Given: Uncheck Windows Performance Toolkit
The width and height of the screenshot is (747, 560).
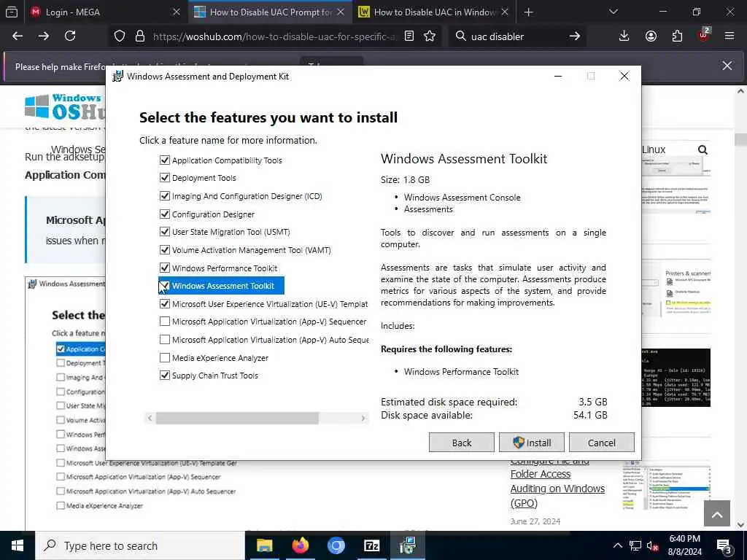Looking at the screenshot, I should click(x=165, y=268).
